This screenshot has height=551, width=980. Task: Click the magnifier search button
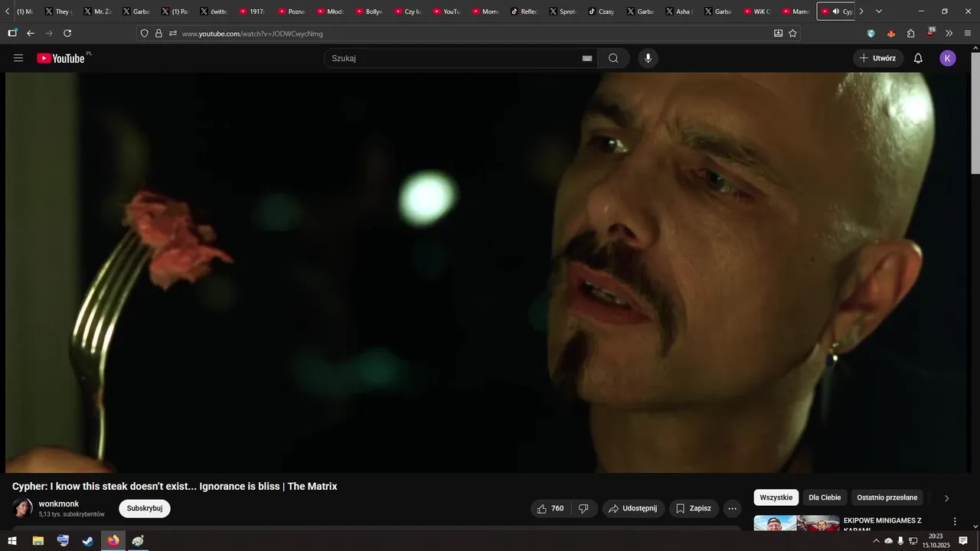pos(613,58)
